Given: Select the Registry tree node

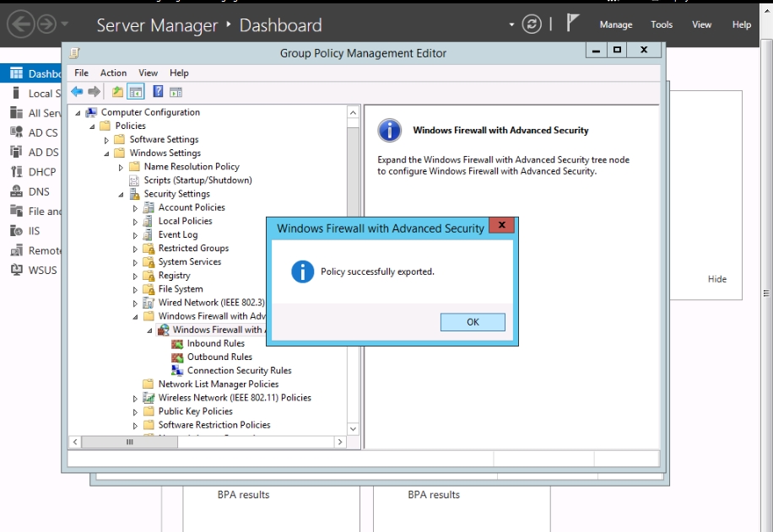Looking at the screenshot, I should [174, 276].
